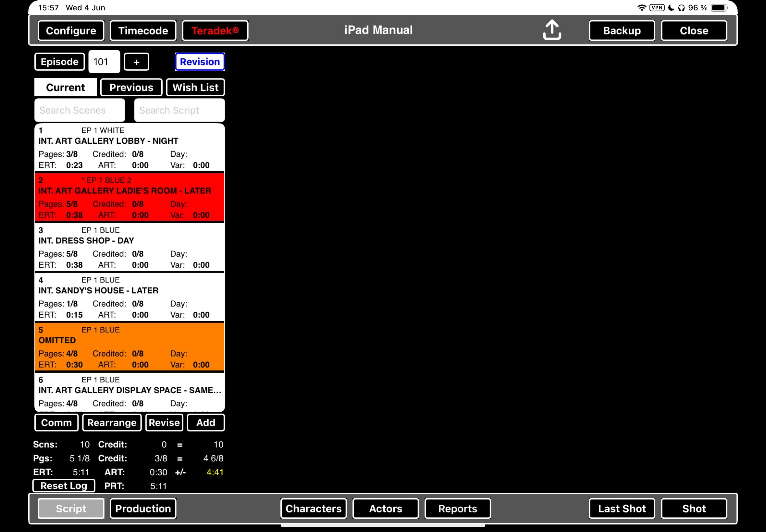Toggle the blue Revision button
The image size is (766, 532).
200,62
